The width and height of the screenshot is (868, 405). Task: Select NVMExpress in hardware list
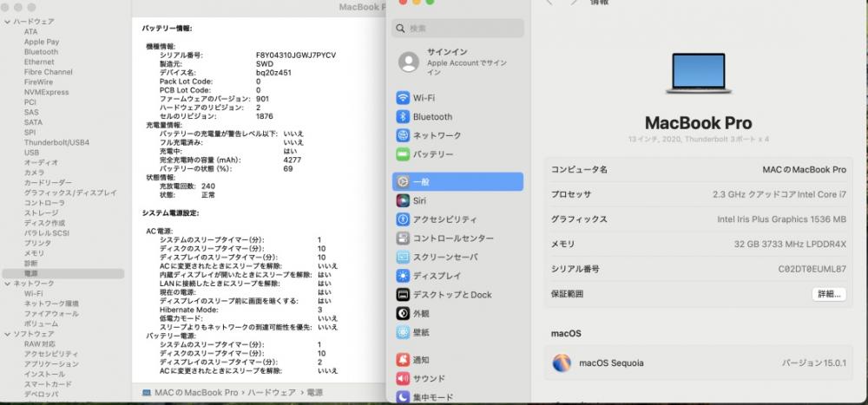point(47,93)
